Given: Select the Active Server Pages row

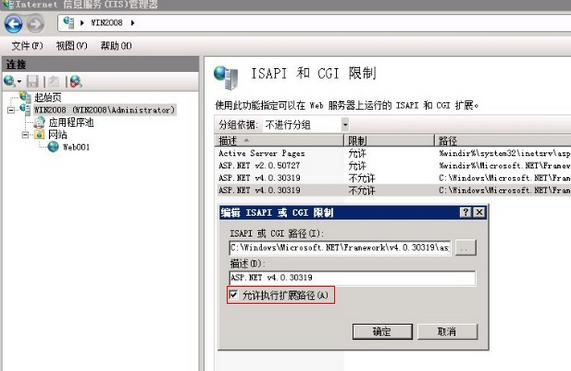Looking at the screenshot, I should pos(393,153).
